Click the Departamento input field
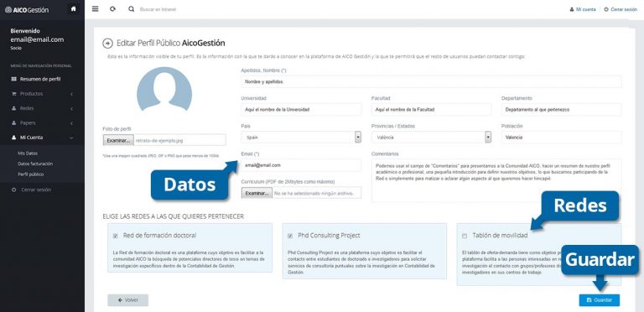Viewport: 644px width, 312px height. [x=561, y=110]
